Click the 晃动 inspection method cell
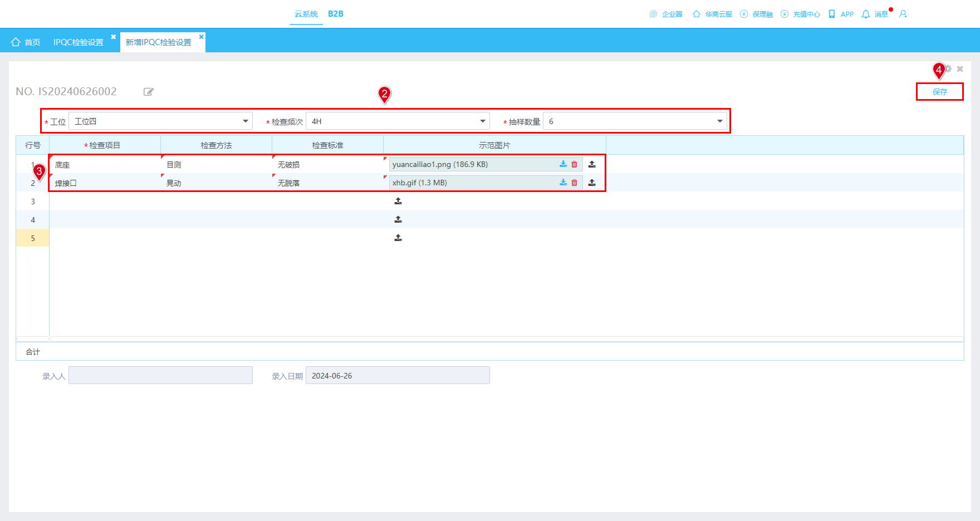The image size is (980, 521). pyautogui.click(x=217, y=183)
